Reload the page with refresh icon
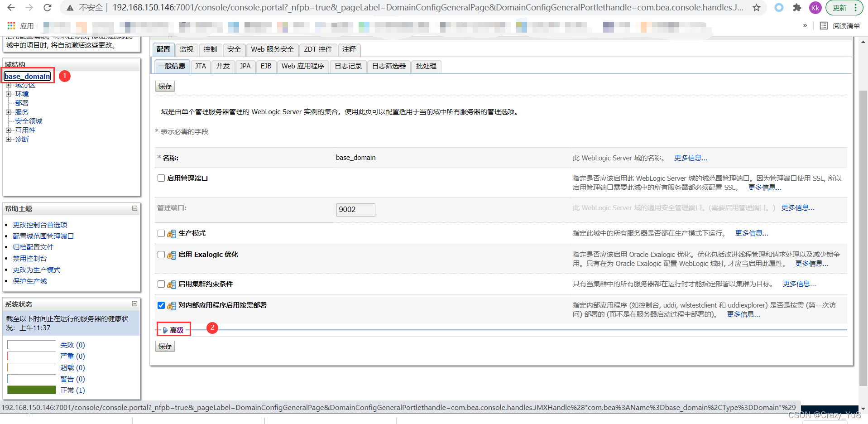The width and height of the screenshot is (868, 424). 47,8
